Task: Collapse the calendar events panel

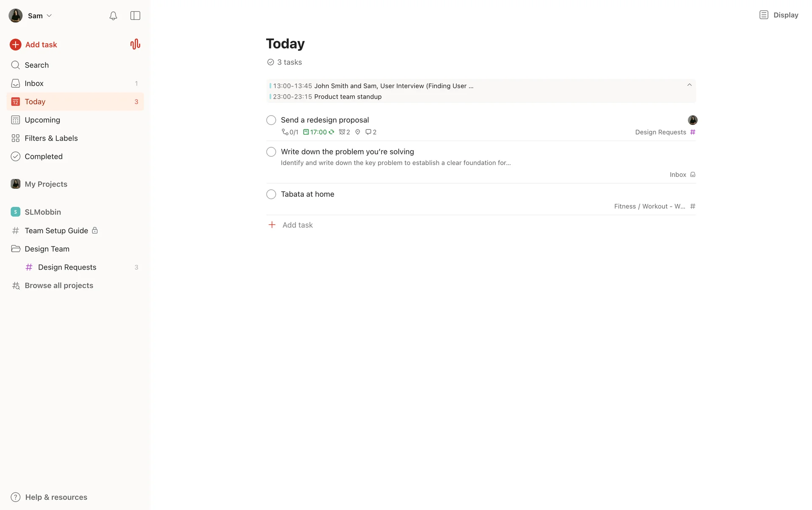Action: pos(689,85)
